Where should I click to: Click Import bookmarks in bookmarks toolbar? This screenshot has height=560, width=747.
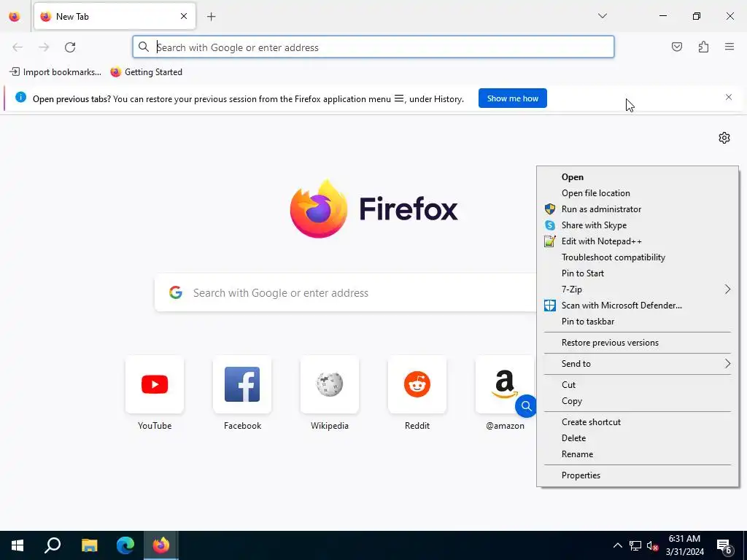tap(55, 72)
